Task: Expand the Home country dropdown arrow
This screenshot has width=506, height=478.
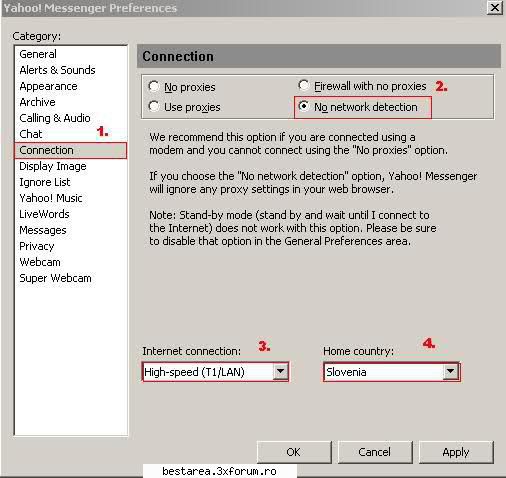Action: (x=450, y=371)
